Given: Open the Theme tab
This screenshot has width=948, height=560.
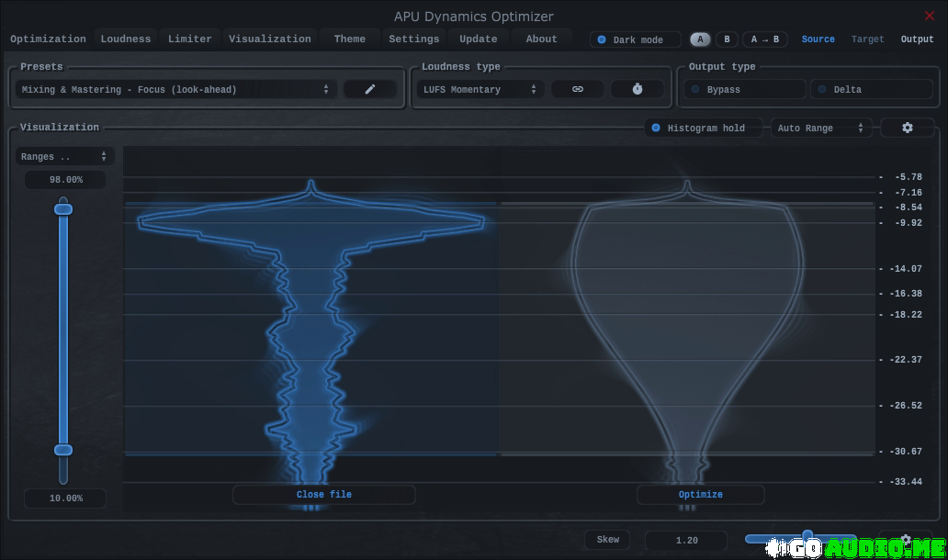Looking at the screenshot, I should [x=349, y=39].
